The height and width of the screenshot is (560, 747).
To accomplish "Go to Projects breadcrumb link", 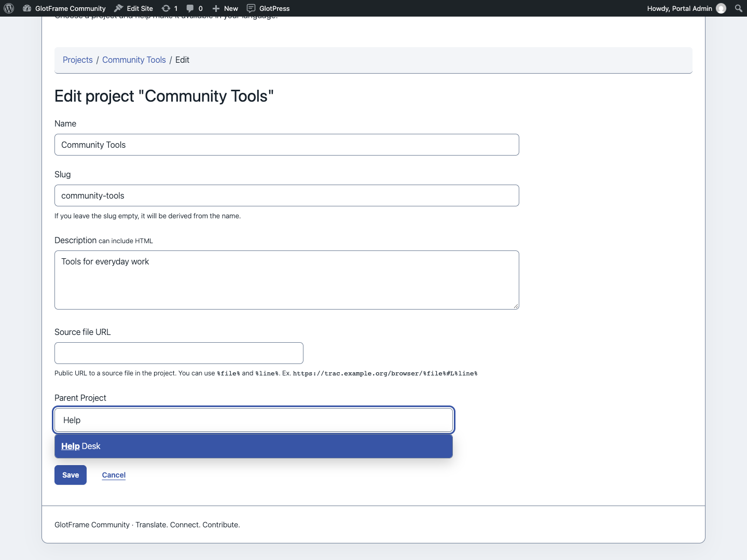I will pos(78,60).
